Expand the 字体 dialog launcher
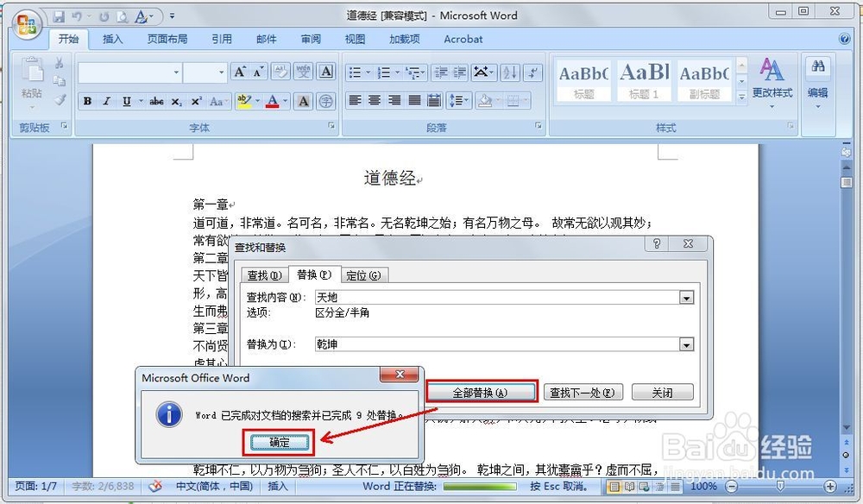863x504 pixels. (330, 124)
